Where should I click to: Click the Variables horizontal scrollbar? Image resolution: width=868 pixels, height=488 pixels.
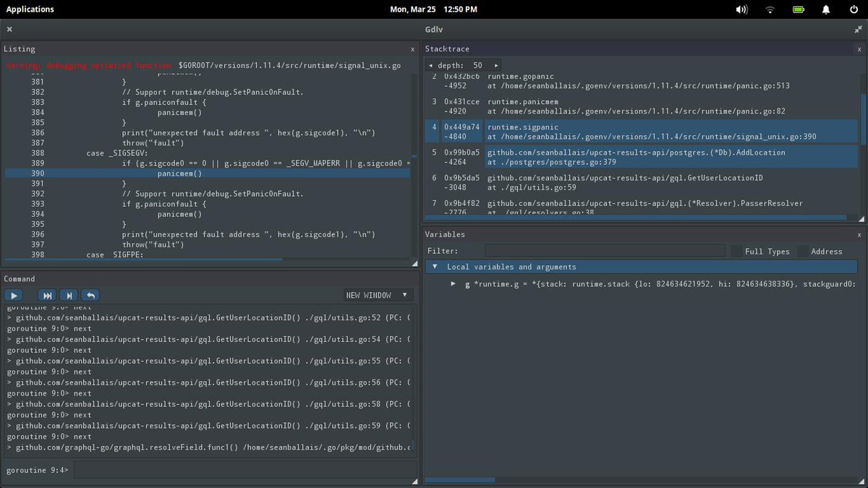460,479
